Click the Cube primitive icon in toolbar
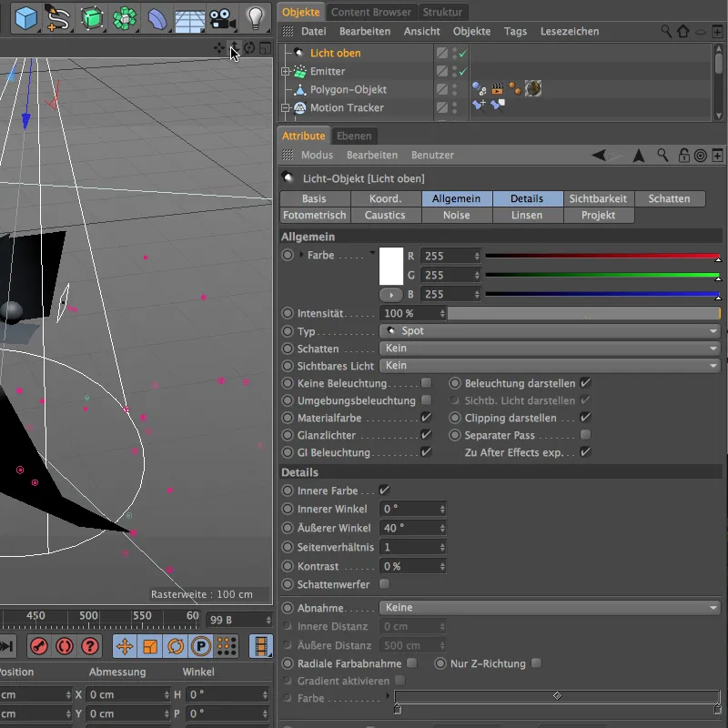 coord(26,16)
